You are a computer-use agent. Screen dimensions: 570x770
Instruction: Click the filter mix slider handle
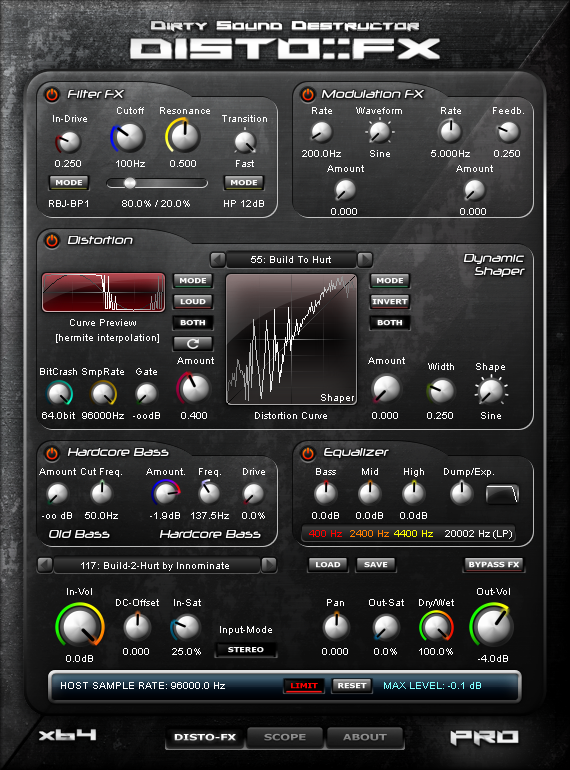130,183
